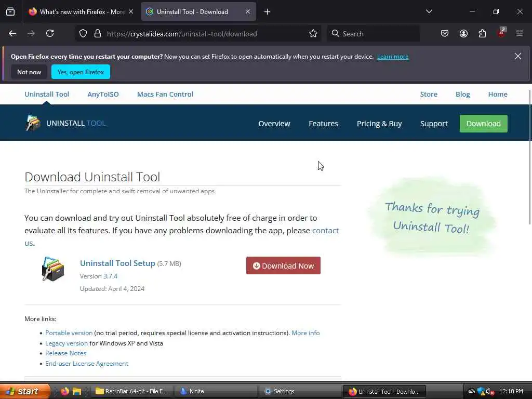532x399 pixels.
Task: Click the page vertical scrollbar
Action: click(x=530, y=157)
